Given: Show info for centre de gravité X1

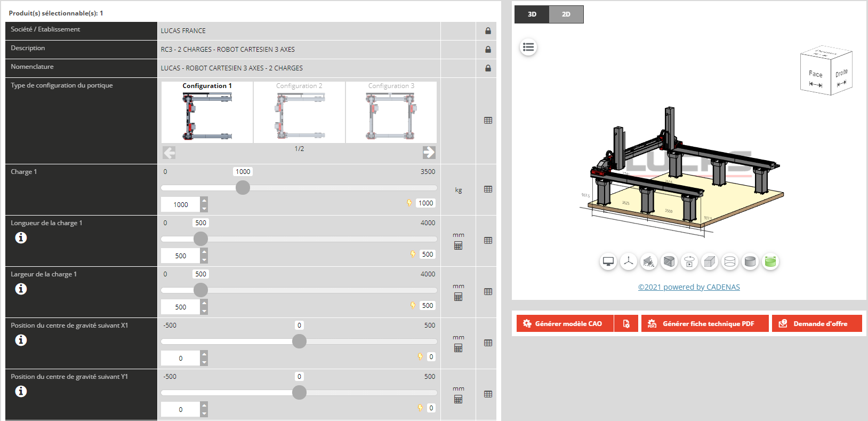Looking at the screenshot, I should coord(21,340).
